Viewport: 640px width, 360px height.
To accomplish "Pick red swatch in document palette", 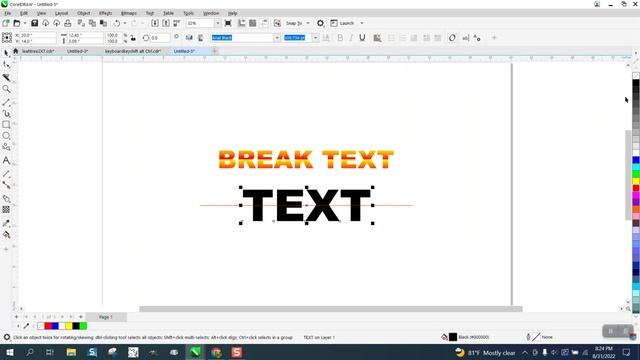I will point(48,326).
